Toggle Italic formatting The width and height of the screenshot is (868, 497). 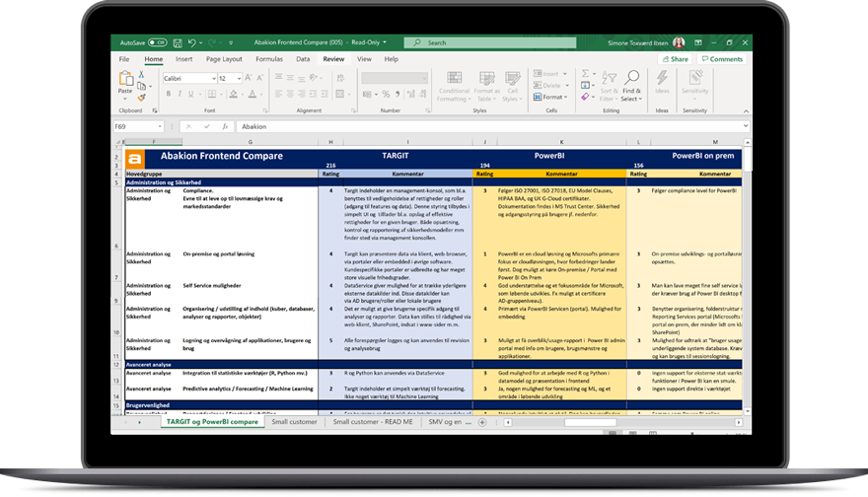click(180, 94)
